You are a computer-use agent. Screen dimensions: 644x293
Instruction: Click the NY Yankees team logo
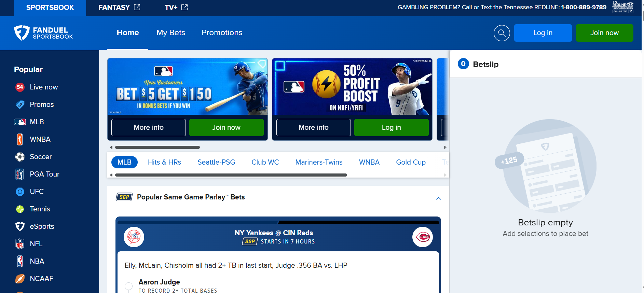pyautogui.click(x=134, y=237)
